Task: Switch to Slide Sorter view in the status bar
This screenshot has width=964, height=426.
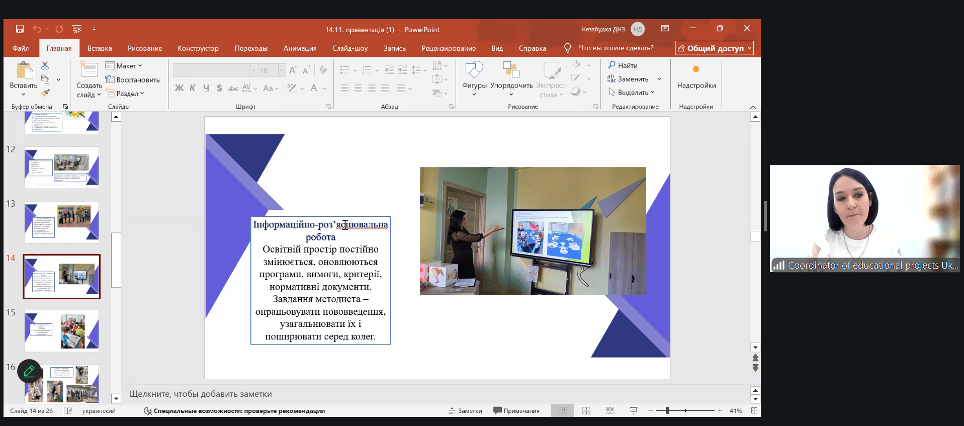Action: coord(584,411)
